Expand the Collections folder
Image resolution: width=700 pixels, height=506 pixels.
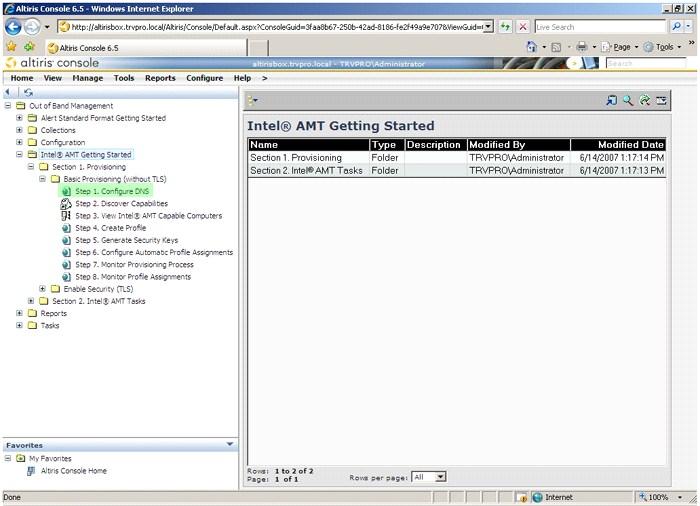(x=19, y=130)
